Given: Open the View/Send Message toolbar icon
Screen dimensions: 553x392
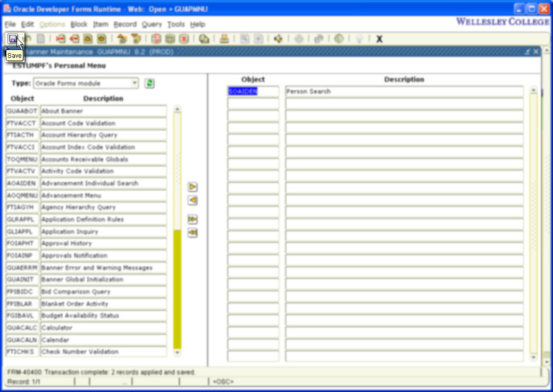Looking at the screenshot, I should tap(204, 39).
